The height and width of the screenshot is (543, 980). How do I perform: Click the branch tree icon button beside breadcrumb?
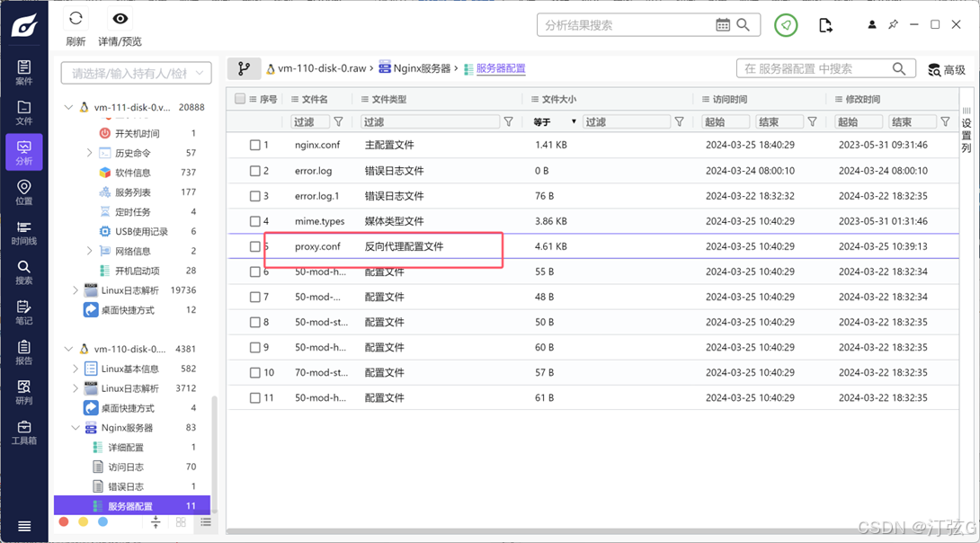point(244,68)
